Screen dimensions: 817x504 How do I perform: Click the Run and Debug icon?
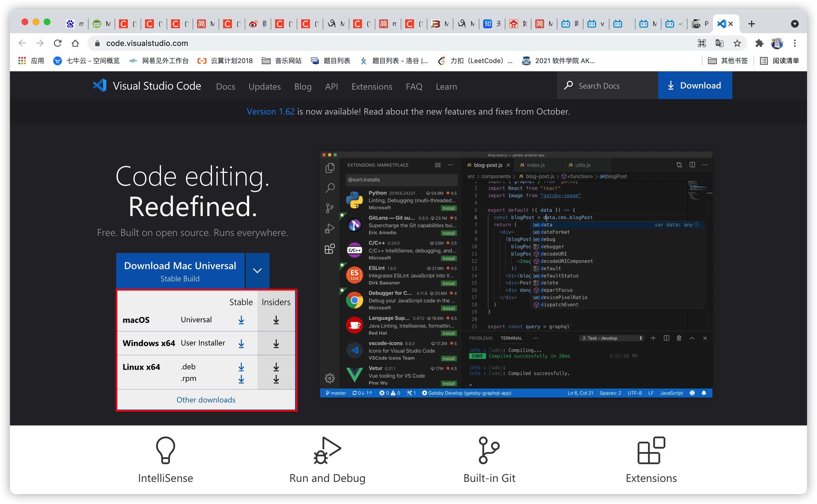point(327,450)
